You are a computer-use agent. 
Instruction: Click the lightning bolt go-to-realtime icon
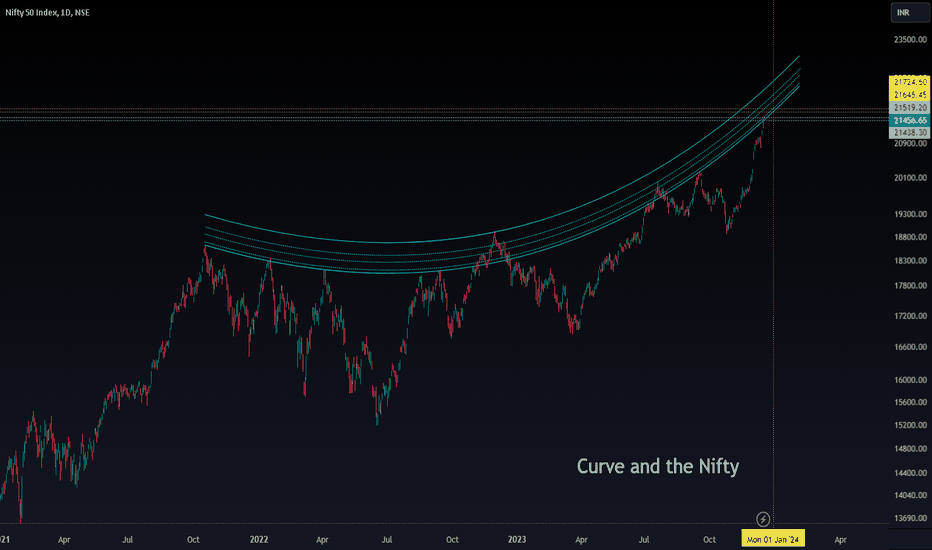click(763, 519)
